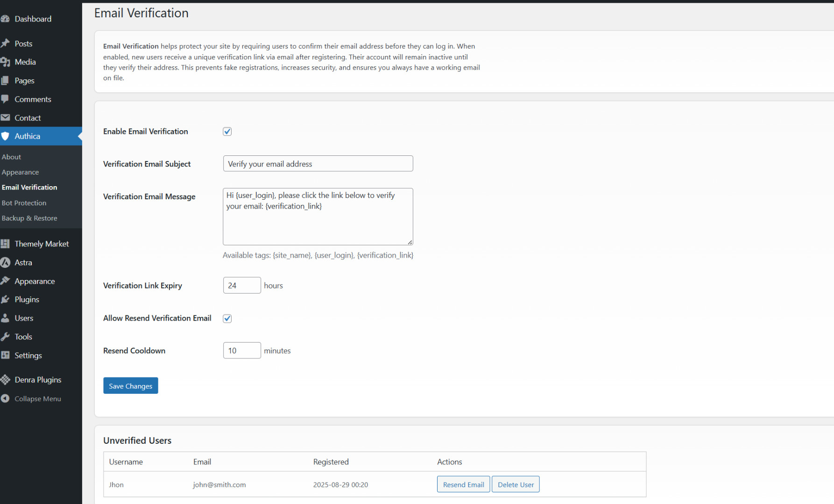Click the Collapse Menu arrow icon
The height and width of the screenshot is (504, 834).
pyautogui.click(x=5, y=399)
